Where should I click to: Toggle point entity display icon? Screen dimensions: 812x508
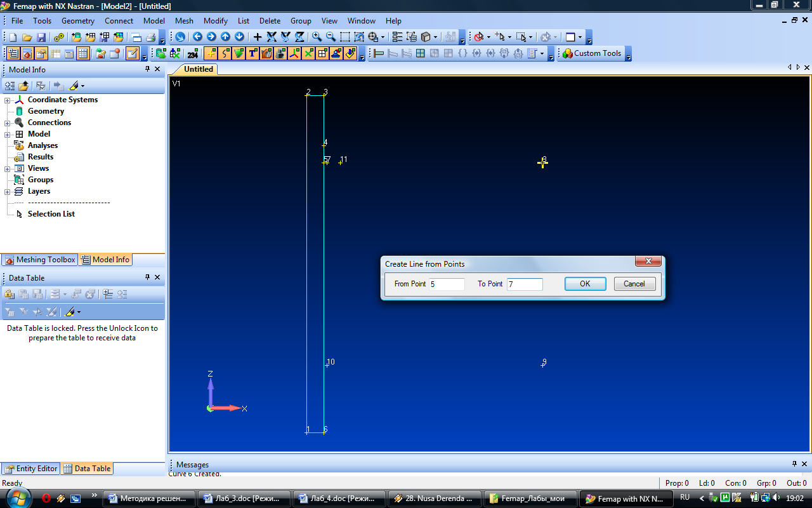click(x=211, y=53)
